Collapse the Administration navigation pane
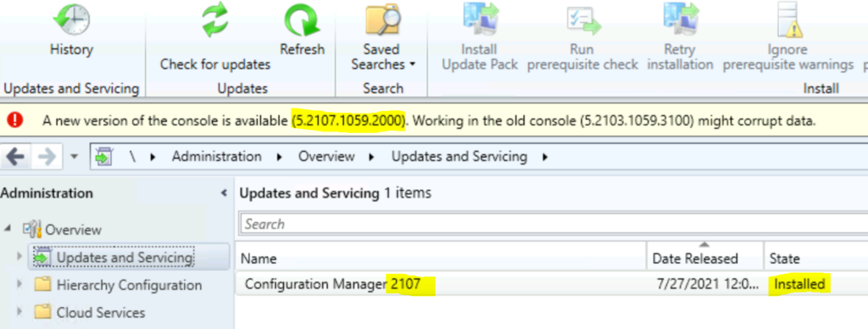 point(224,193)
